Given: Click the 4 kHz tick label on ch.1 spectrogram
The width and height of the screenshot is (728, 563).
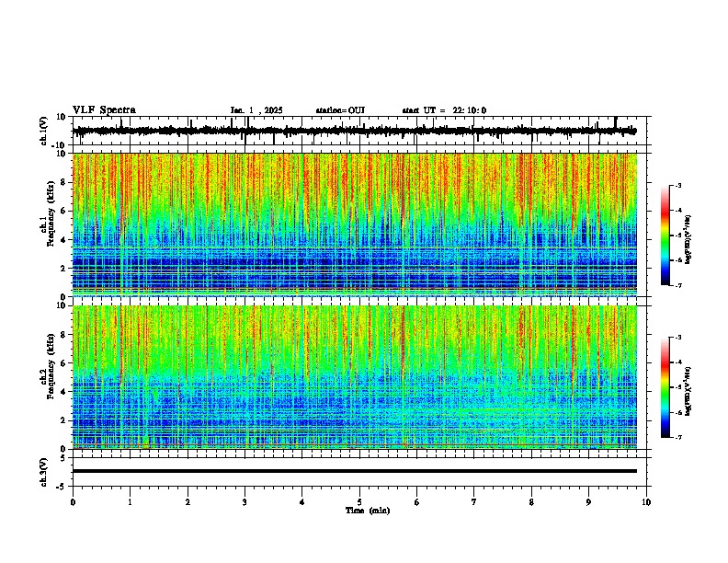Looking at the screenshot, I should [x=63, y=240].
